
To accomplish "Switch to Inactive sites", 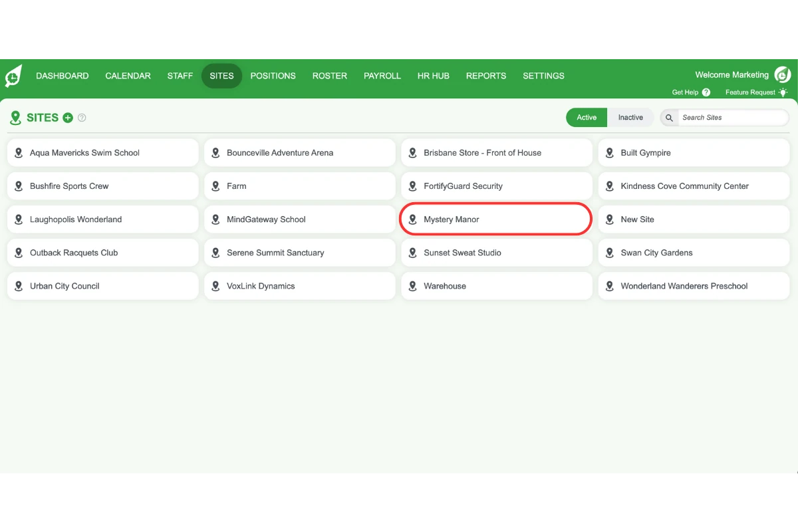I will [x=630, y=118].
